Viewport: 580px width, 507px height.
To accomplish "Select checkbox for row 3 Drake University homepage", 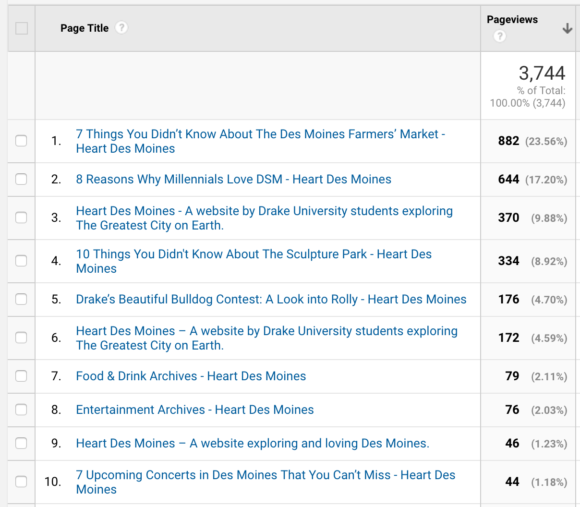I will coord(21,217).
